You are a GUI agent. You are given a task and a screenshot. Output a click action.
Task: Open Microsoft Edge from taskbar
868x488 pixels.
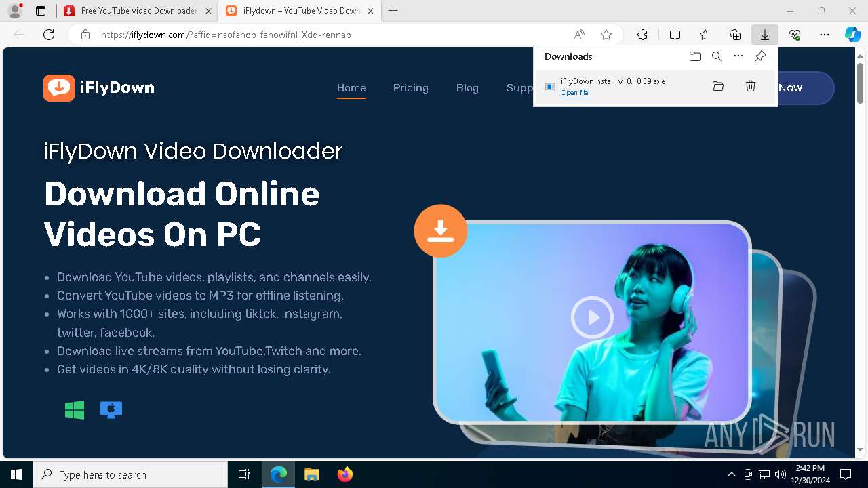279,474
